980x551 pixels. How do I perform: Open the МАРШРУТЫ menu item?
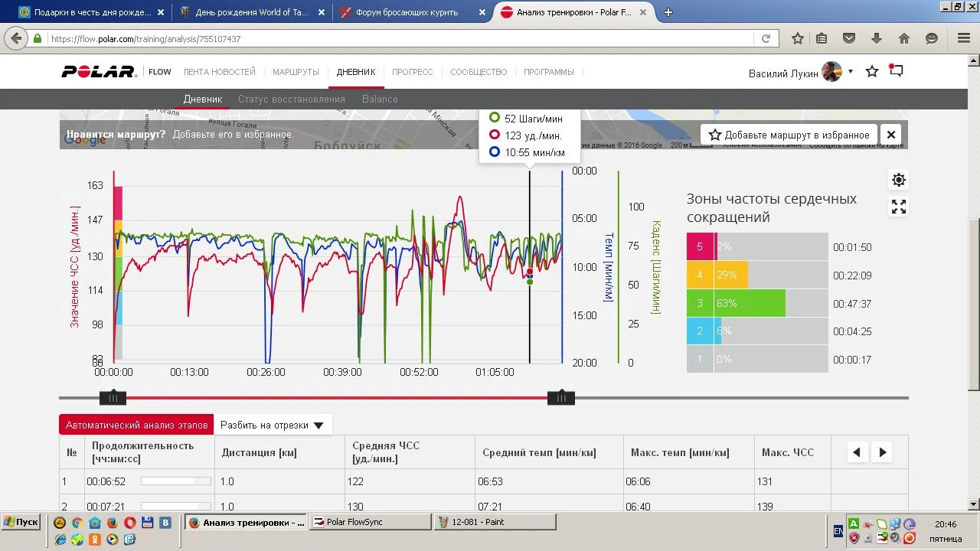(296, 72)
